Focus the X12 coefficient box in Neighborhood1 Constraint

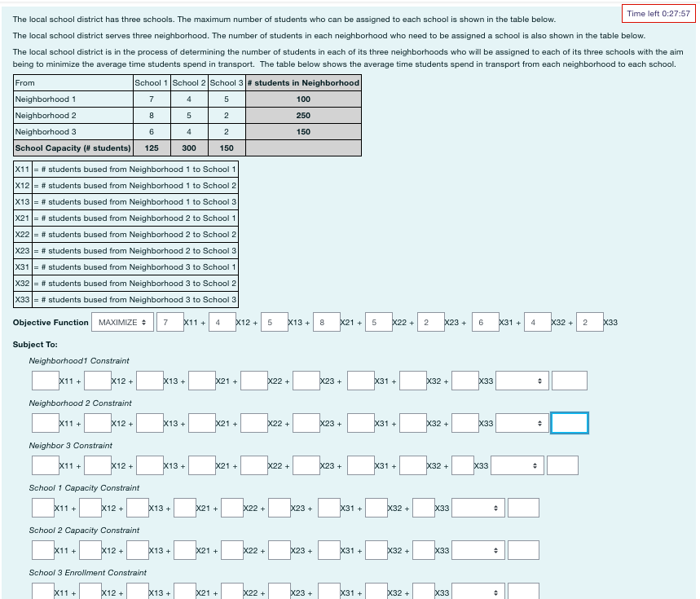click(x=98, y=381)
